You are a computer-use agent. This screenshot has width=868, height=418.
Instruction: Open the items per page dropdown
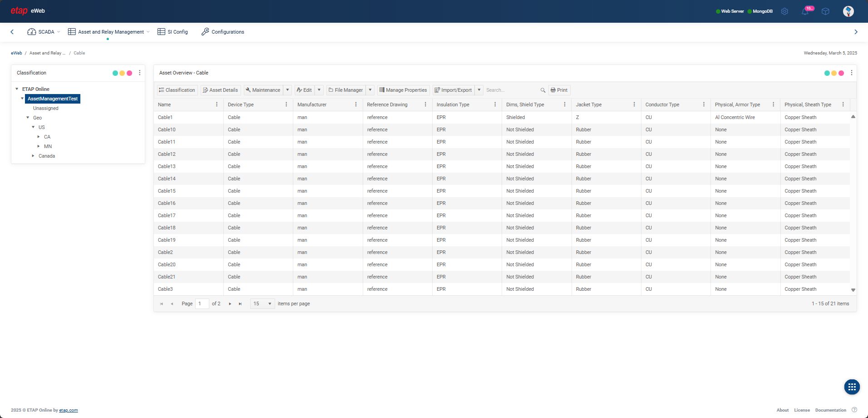[x=262, y=304]
